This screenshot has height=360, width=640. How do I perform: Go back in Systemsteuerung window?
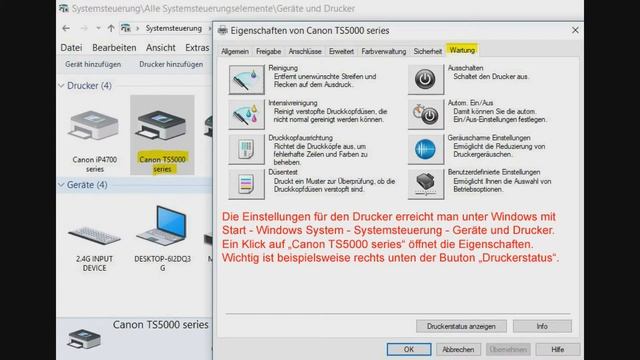coord(66,28)
